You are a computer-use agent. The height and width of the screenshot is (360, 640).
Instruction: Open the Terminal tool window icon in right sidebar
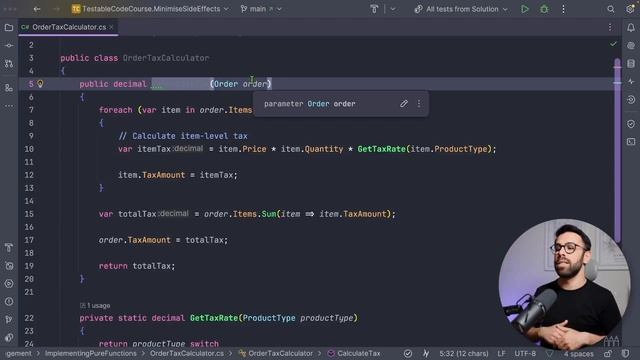[631, 142]
